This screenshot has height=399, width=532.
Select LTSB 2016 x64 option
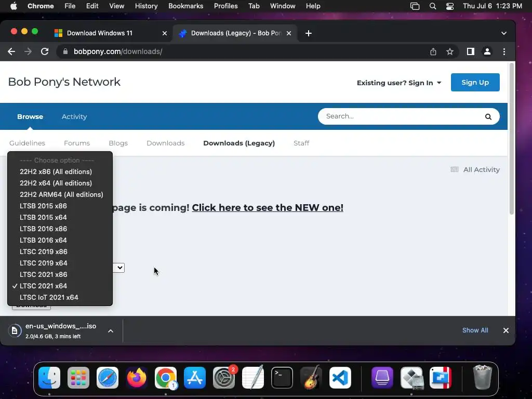[60, 240]
